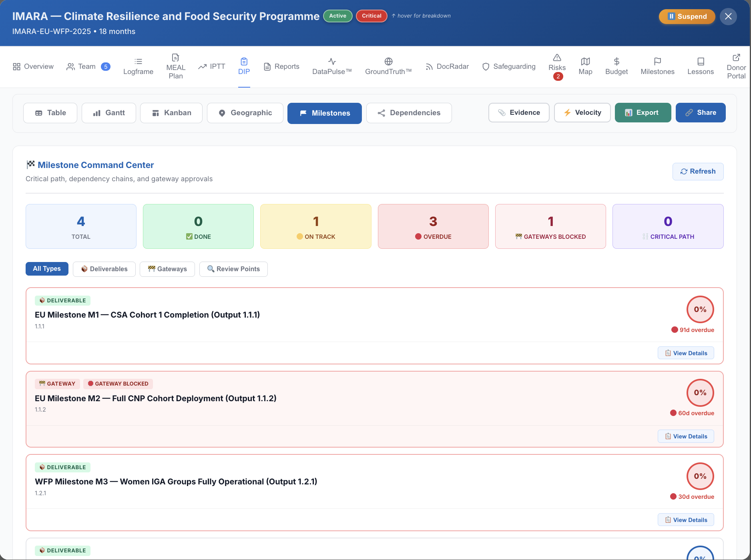Click the Logframe list icon
Viewport: 751px width, 560px height.
pos(138,62)
